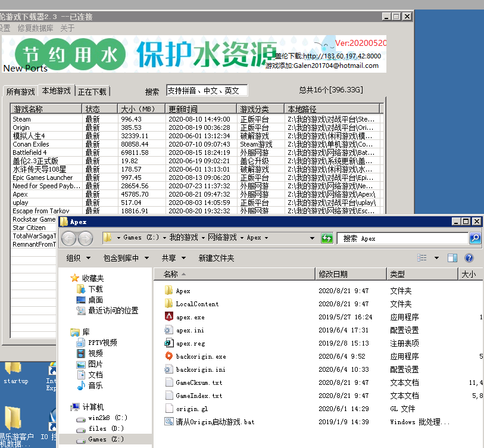This screenshot has width=484, height=448.
Task: Click 新建文件夹 button in explorer toolbar
Action: pos(216,258)
